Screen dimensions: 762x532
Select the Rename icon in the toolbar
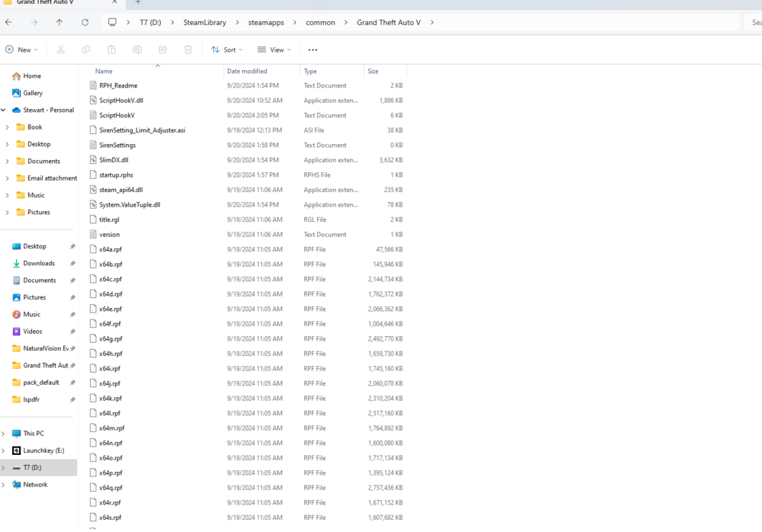click(137, 49)
